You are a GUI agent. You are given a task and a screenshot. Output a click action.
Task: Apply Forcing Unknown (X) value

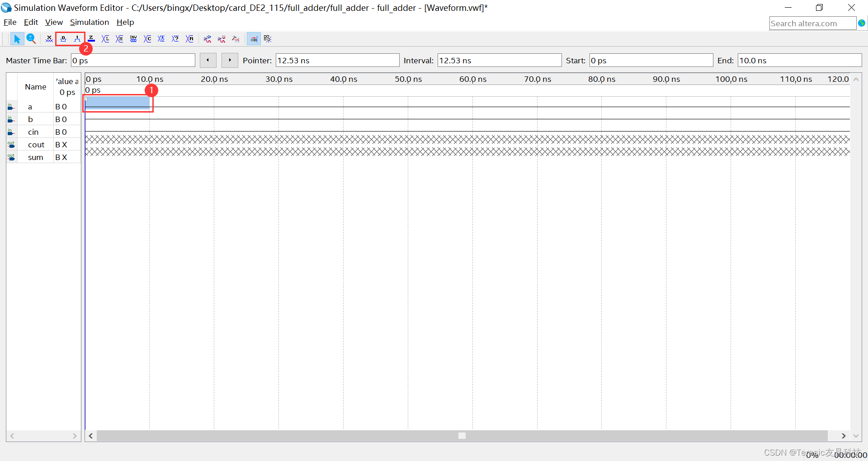[x=49, y=39]
